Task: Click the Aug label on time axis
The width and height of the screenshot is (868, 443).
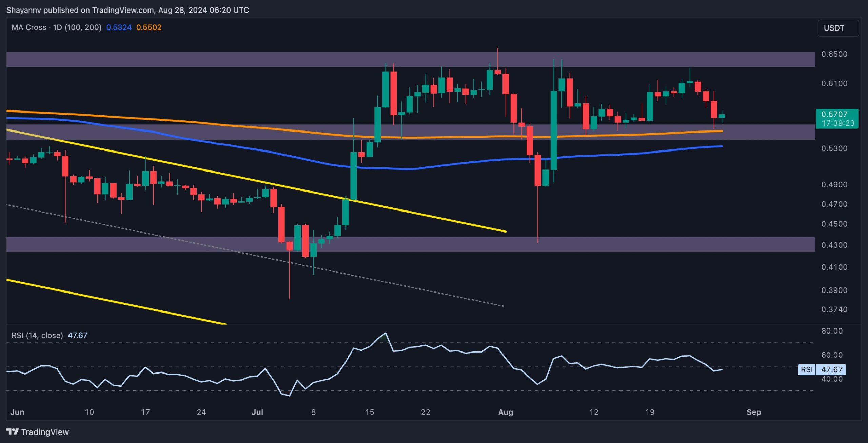Action: point(505,412)
